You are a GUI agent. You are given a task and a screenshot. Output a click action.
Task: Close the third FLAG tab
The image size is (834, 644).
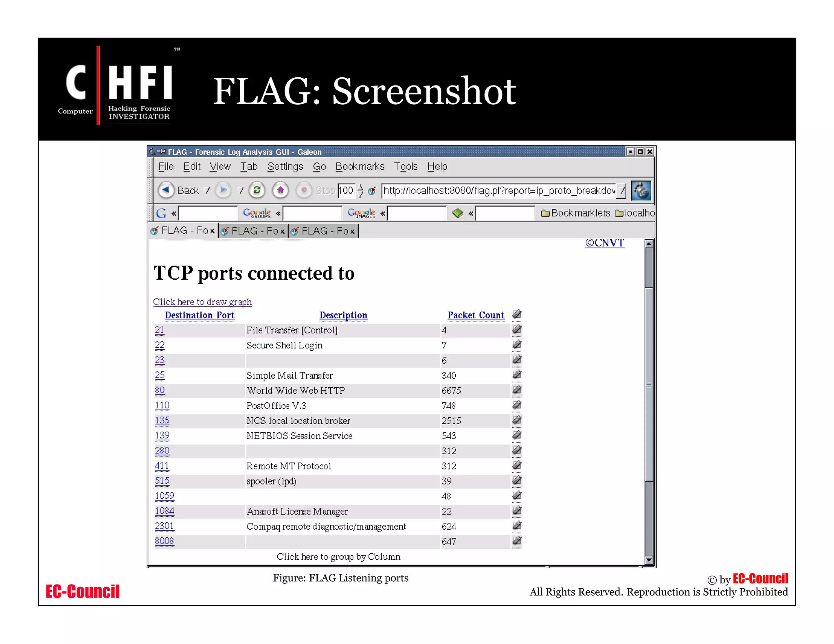353,232
